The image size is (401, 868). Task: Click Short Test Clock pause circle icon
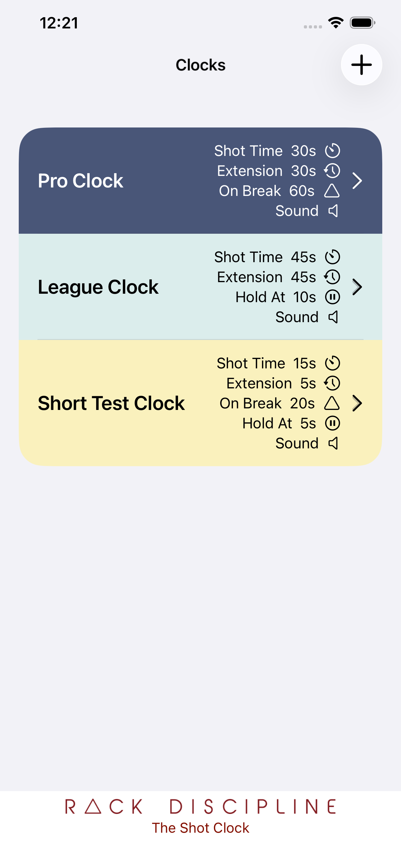coord(332,423)
